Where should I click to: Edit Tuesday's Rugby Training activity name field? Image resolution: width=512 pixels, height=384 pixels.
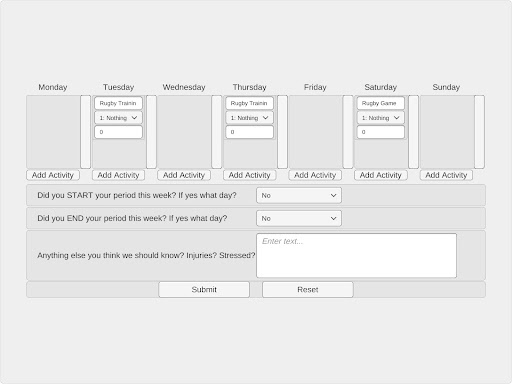point(118,103)
